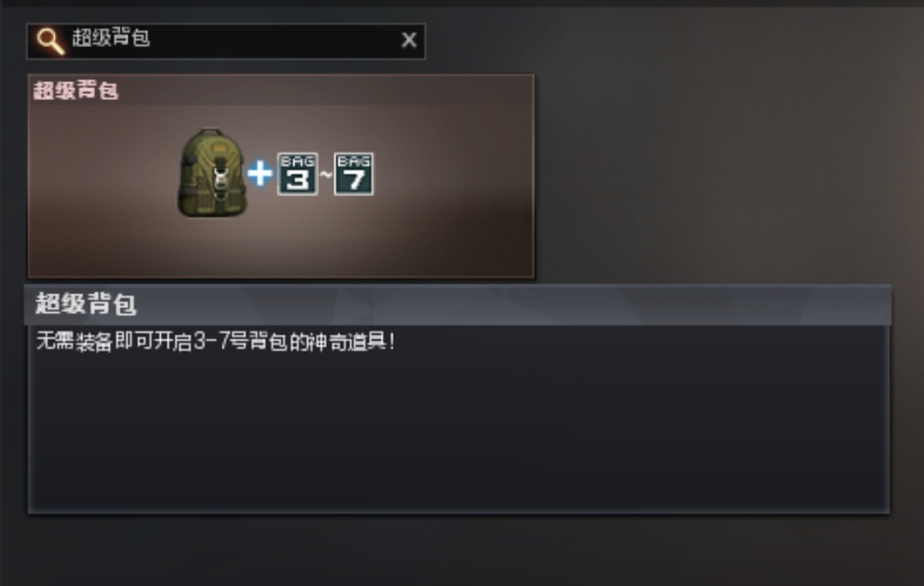924x586 pixels.
Task: Select the BAG 3 slot icon
Action: pos(298,174)
